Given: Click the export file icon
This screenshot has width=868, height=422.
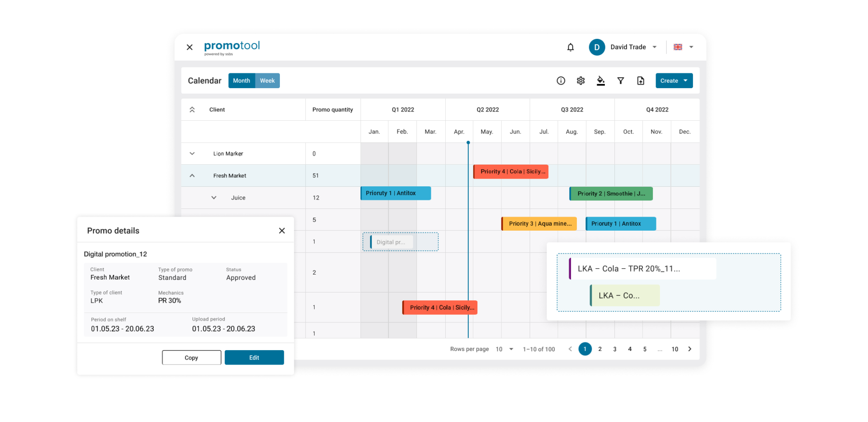Looking at the screenshot, I should pos(641,81).
